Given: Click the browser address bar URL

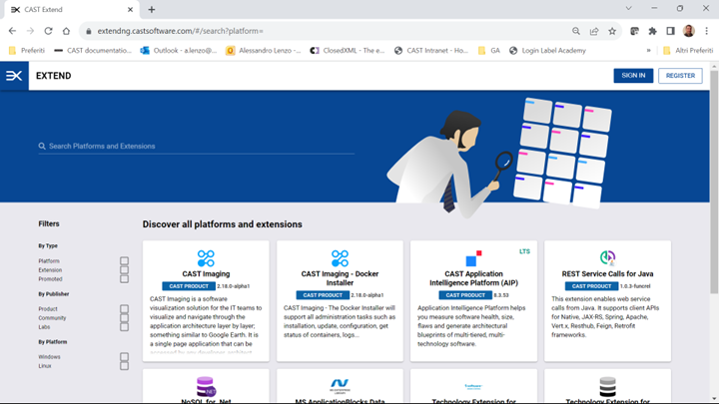Looking at the screenshot, I should tap(180, 31).
